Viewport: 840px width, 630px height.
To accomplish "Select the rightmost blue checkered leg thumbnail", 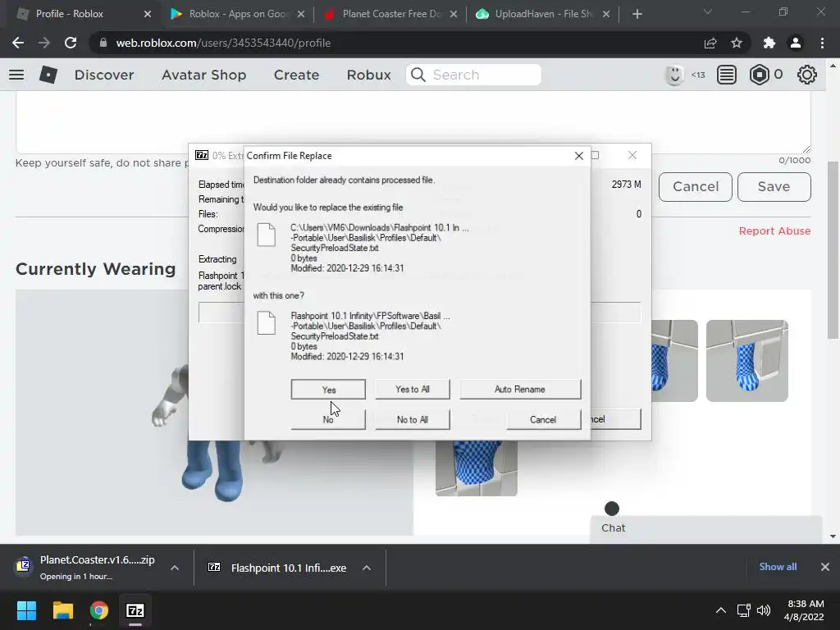I will coord(746,361).
